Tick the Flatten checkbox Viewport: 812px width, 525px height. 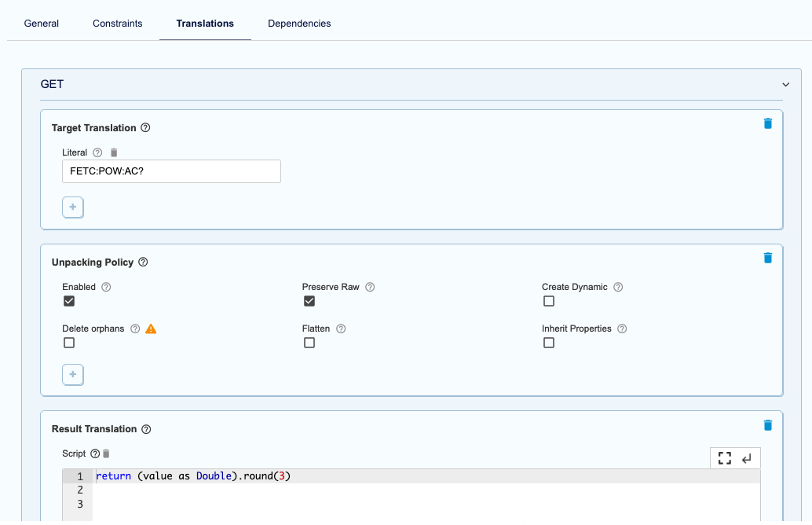(x=309, y=343)
